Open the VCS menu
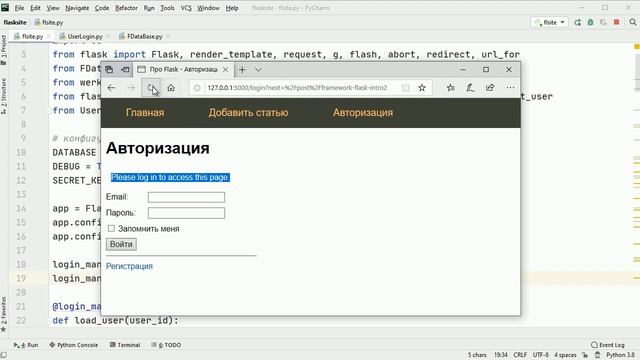The width and height of the screenshot is (640, 360). click(186, 8)
